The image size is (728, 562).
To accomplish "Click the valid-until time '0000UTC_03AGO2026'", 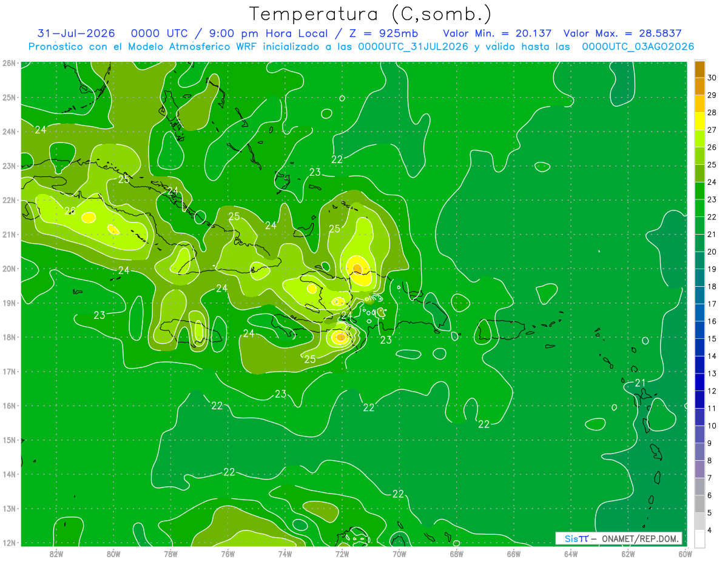I will click(x=638, y=47).
